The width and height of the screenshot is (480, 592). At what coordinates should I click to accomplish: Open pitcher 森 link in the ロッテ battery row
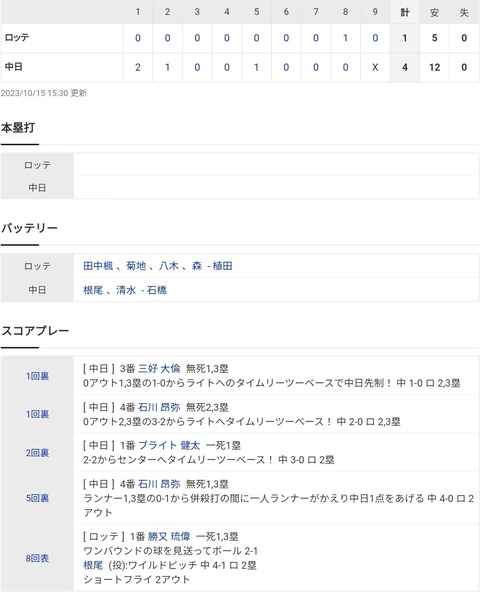click(x=197, y=266)
